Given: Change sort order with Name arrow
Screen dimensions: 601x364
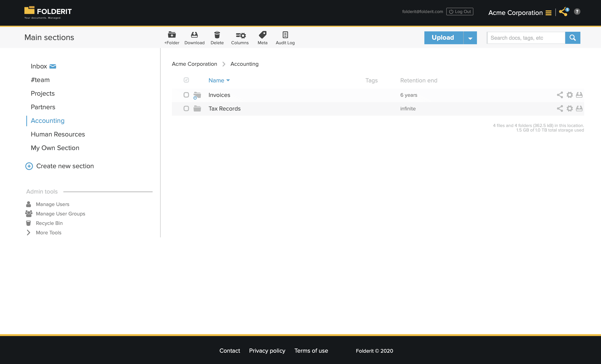Looking at the screenshot, I should pos(228,80).
